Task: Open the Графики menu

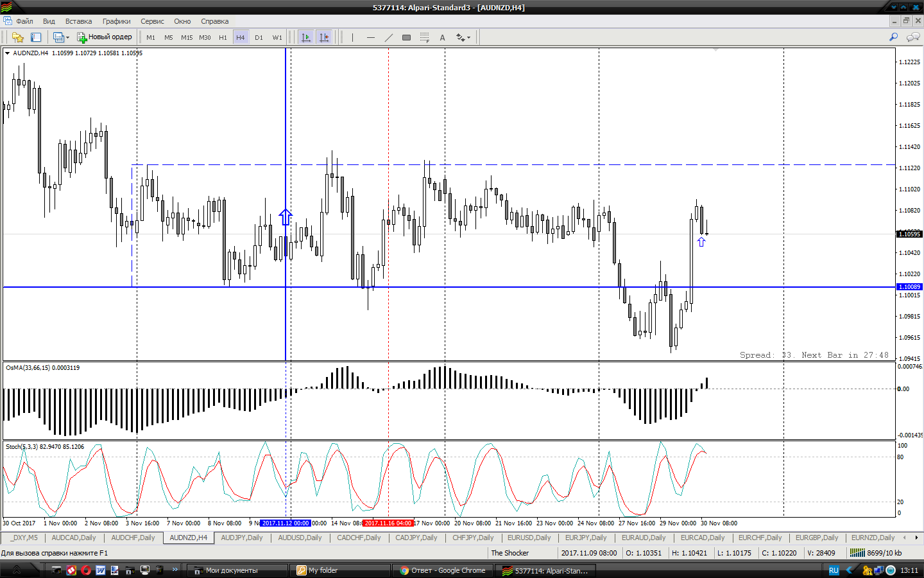Action: [x=116, y=21]
